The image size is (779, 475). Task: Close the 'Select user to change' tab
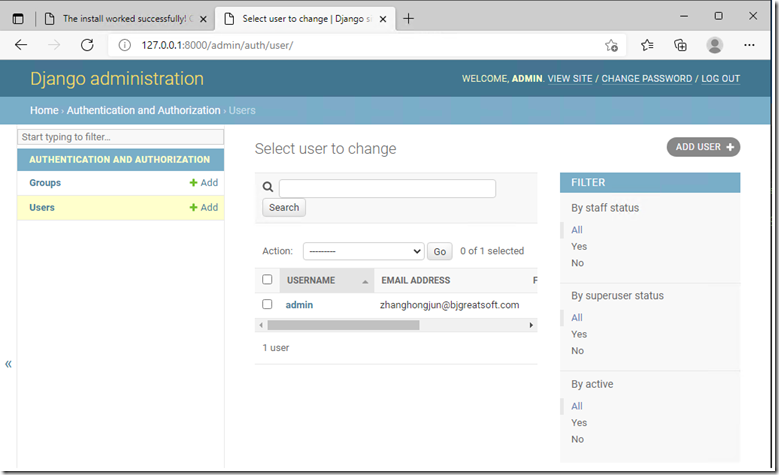[x=383, y=19]
